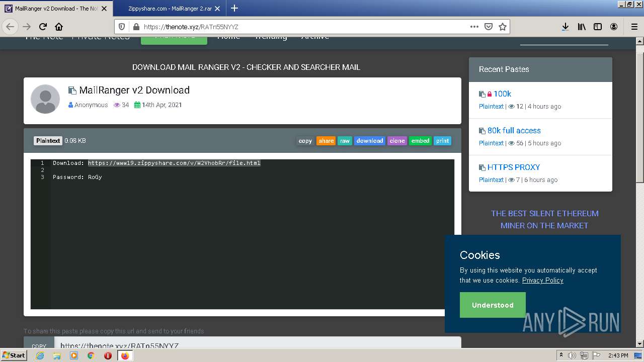Viewport: 644px width, 362px height.
Task: Open the 80k full access paste
Action: click(x=514, y=130)
